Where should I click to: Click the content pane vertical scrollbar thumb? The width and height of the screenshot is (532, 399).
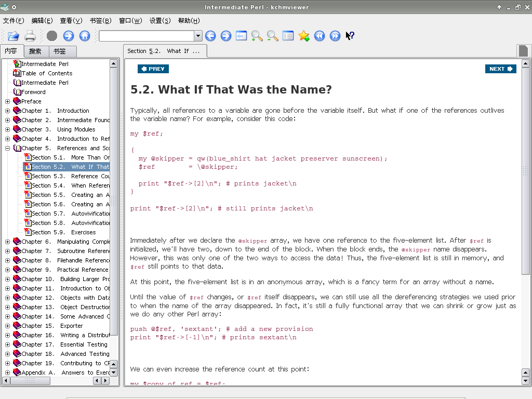coord(526,171)
